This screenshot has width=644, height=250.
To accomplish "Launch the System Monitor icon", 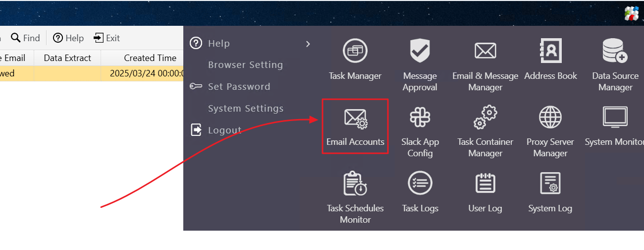I will coord(615,118).
